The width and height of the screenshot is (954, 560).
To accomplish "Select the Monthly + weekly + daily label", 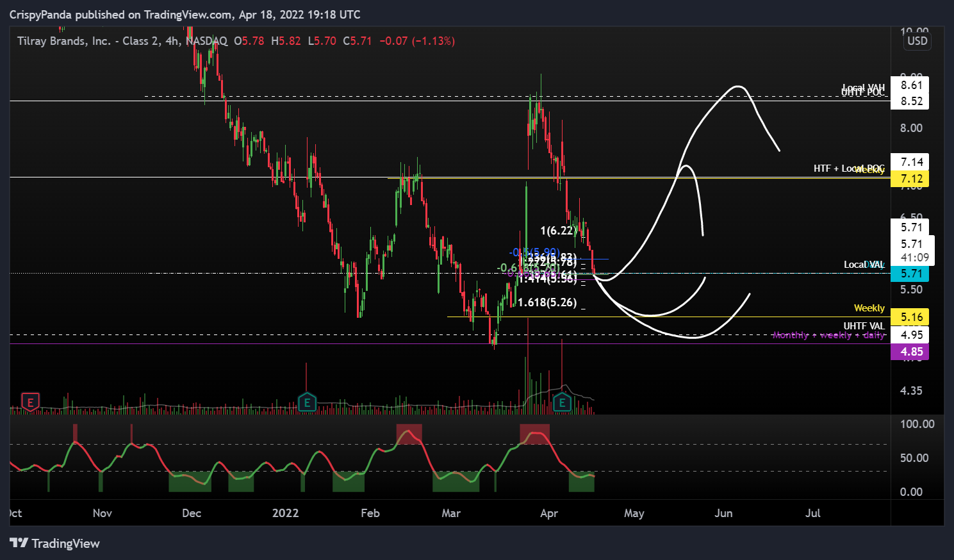I will coord(828,335).
